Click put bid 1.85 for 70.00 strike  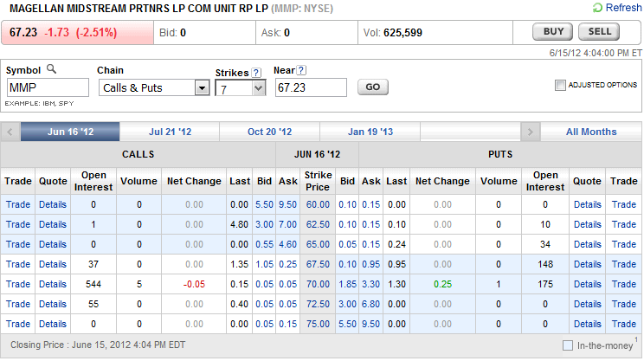point(347,284)
